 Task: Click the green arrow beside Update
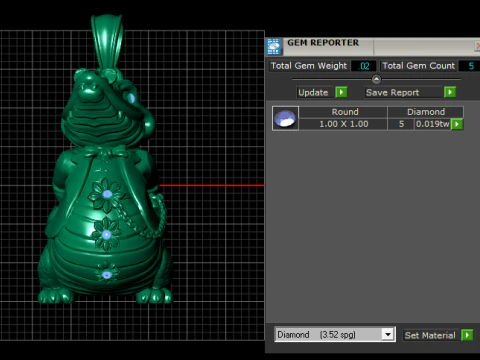click(341, 92)
